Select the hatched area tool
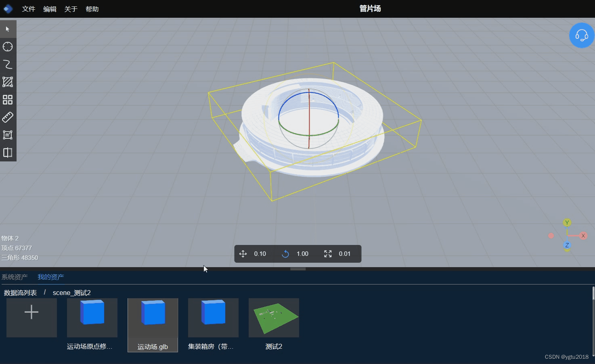Viewport: 595px width, 364px height. coord(8,82)
